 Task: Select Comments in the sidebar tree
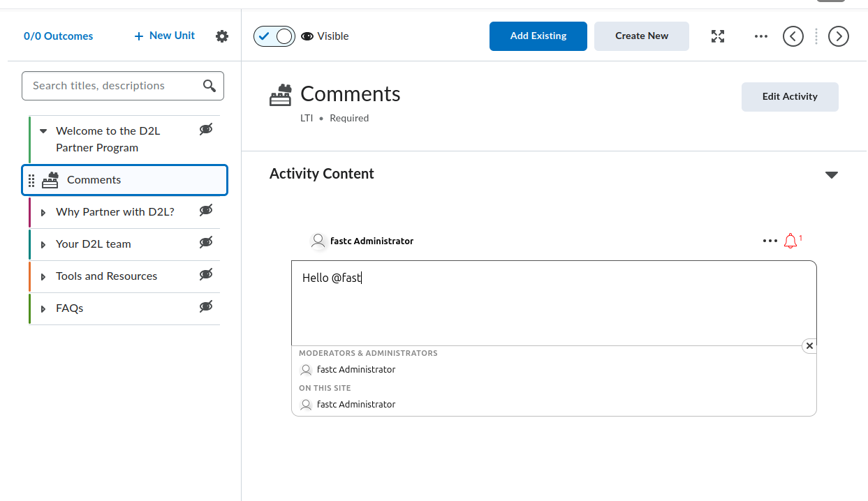[125, 180]
